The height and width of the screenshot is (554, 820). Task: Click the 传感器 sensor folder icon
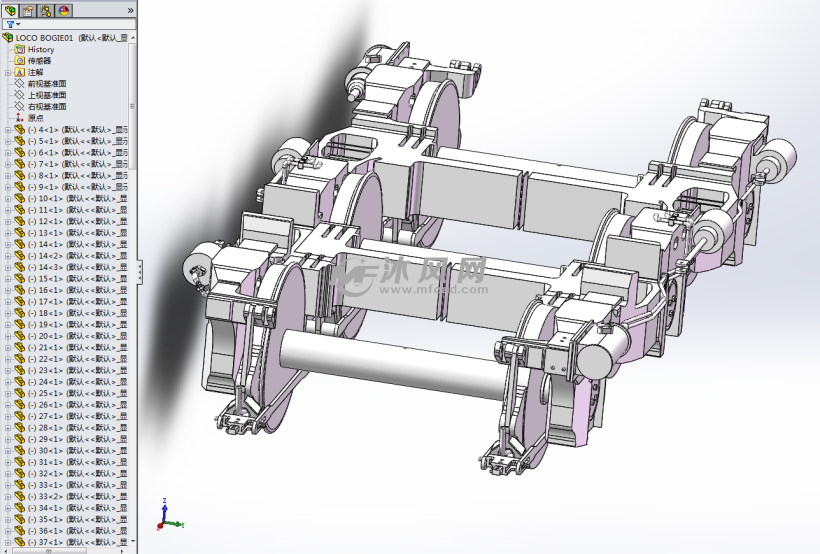tap(20, 61)
